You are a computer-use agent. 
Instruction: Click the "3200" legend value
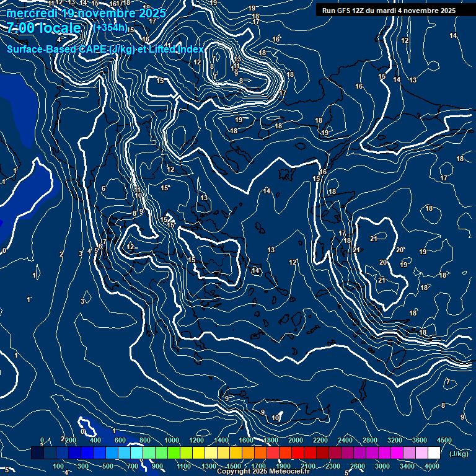point(395,440)
